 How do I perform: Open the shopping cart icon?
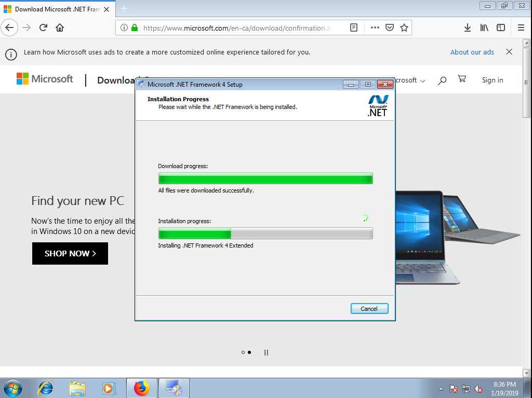[x=462, y=79]
